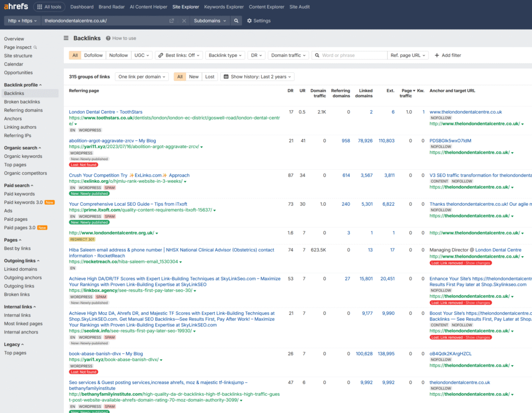532x413 pixels.
Task: Collapse the Paid search section
Action: coord(19,185)
